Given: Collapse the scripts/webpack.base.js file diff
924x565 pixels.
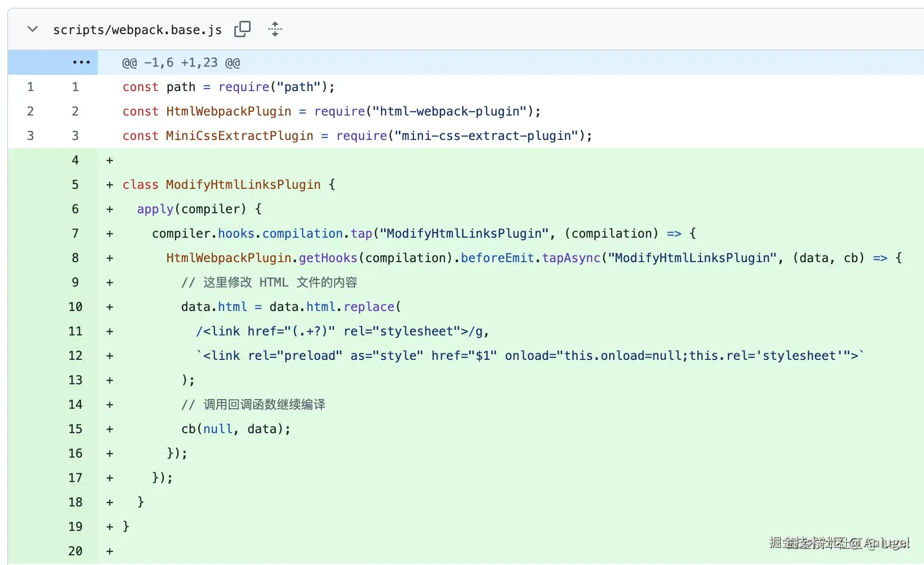Looking at the screenshot, I should tap(33, 29).
